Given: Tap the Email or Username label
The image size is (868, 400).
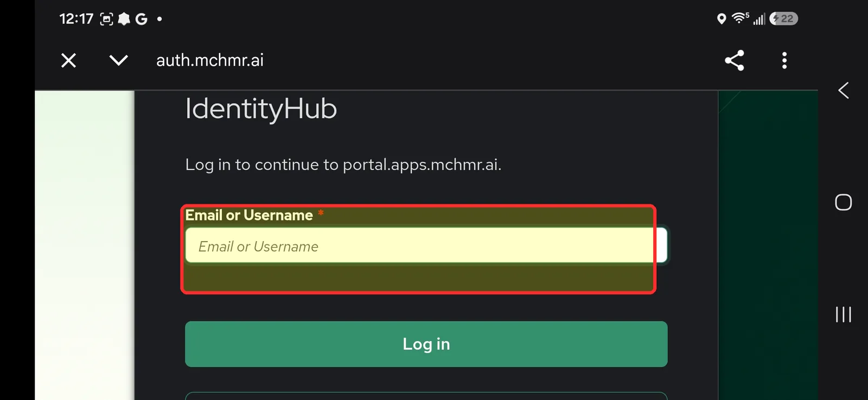Looking at the screenshot, I should point(249,215).
